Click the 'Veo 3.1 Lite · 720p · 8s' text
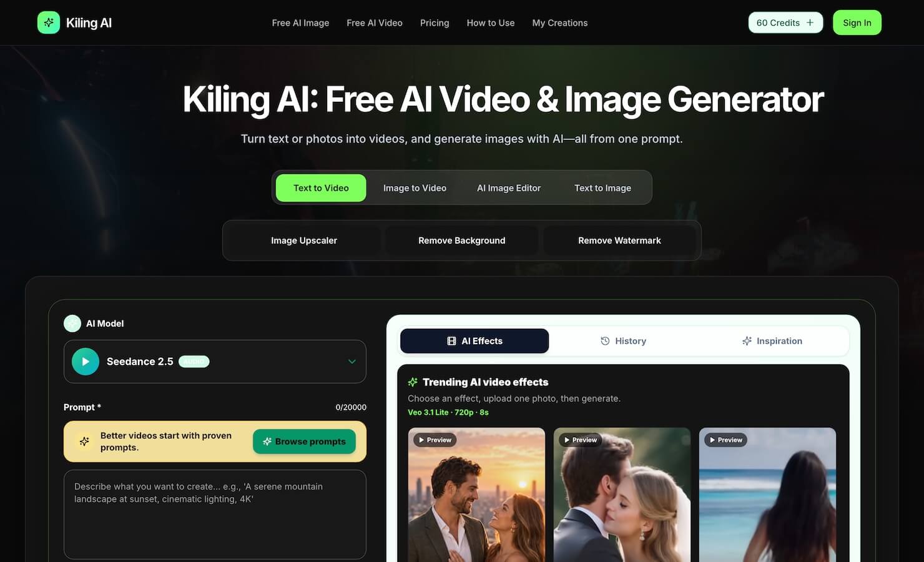The image size is (924, 562). [448, 412]
